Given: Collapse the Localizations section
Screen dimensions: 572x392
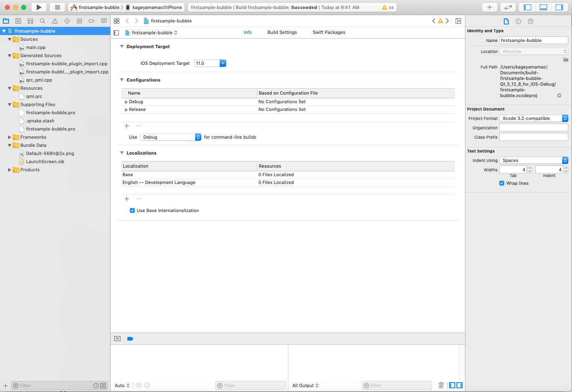Looking at the screenshot, I should (122, 153).
